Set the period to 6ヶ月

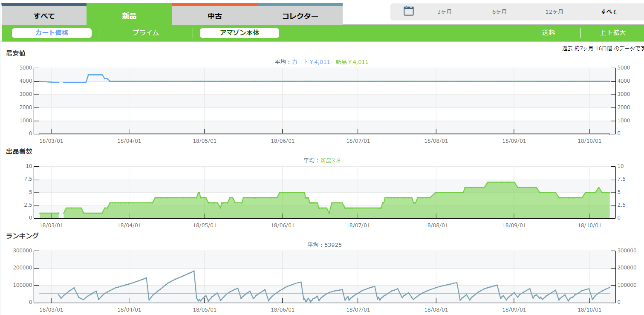pyautogui.click(x=499, y=12)
